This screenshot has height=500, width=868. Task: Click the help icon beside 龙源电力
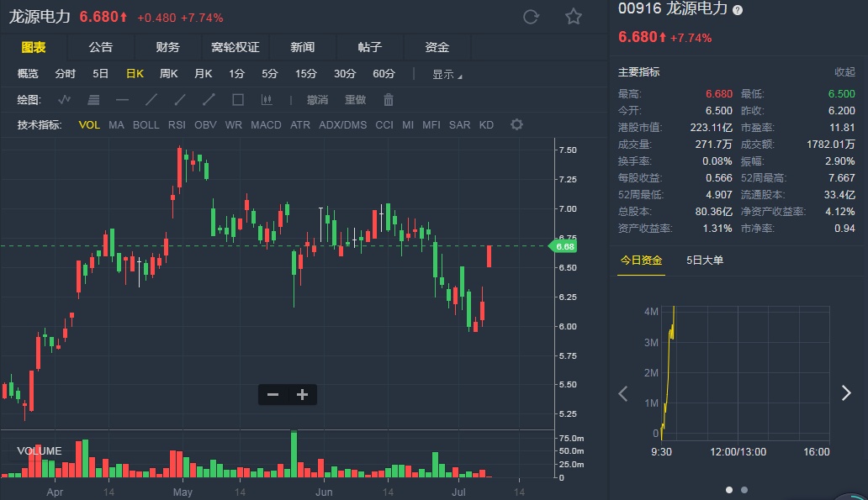738,9
